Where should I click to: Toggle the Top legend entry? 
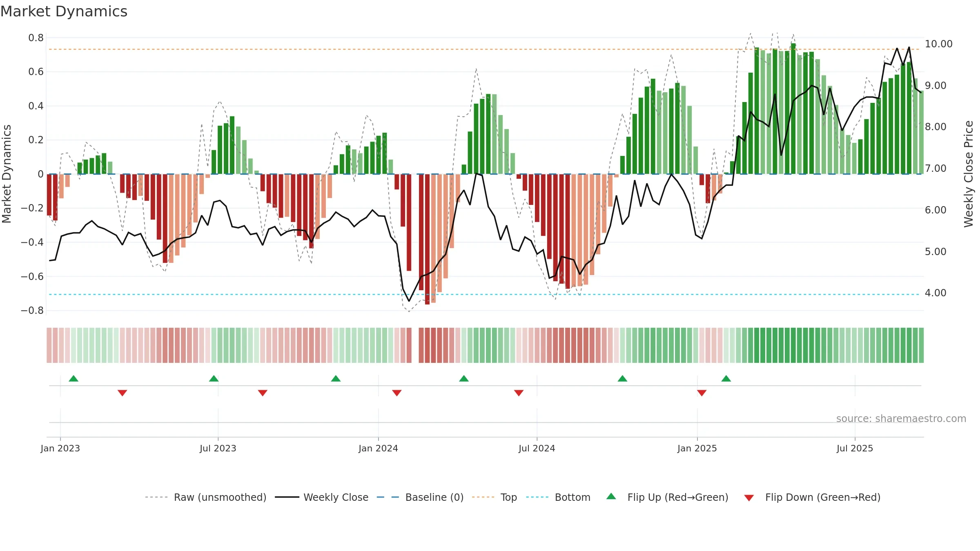click(x=494, y=497)
